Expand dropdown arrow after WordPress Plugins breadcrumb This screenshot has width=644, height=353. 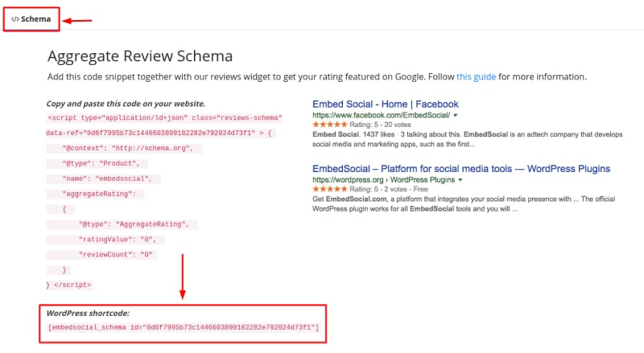pos(460,180)
